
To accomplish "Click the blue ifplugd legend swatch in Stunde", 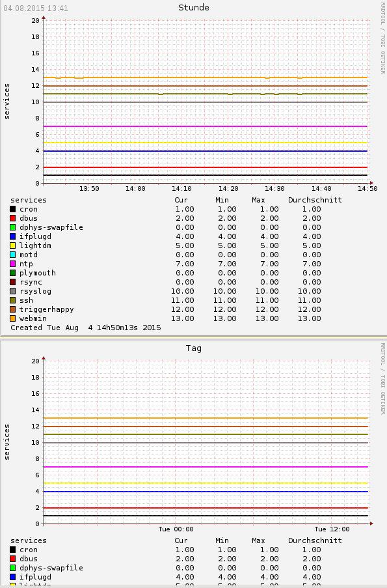I will tap(13, 236).
